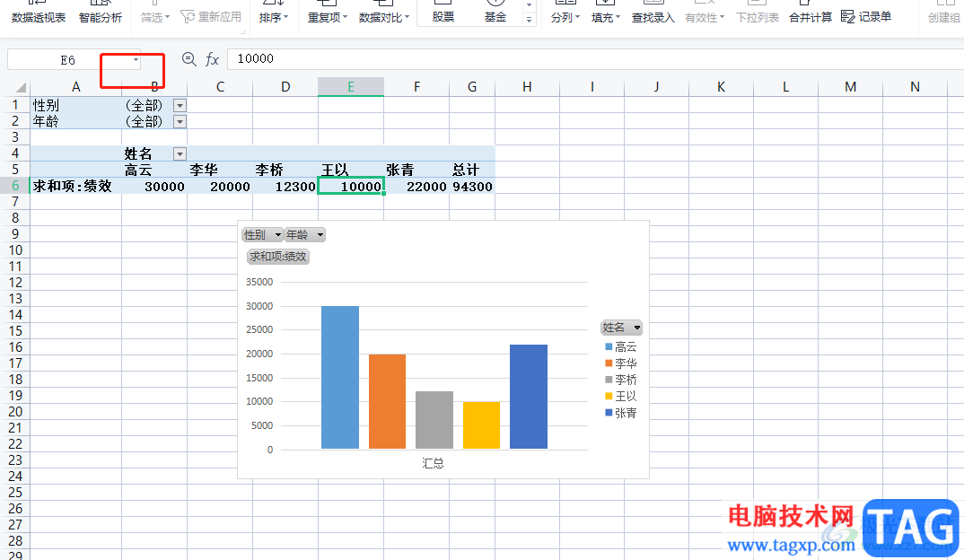Select the 股票 stock data type

coord(443,13)
